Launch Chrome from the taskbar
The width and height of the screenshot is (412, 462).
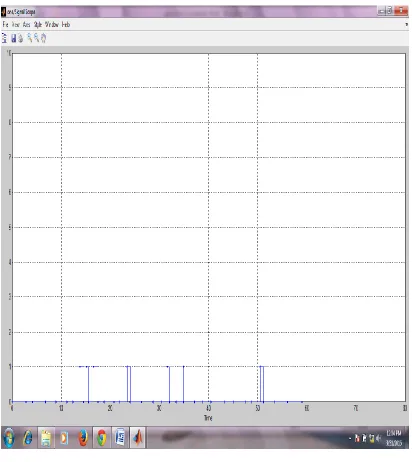tap(101, 437)
